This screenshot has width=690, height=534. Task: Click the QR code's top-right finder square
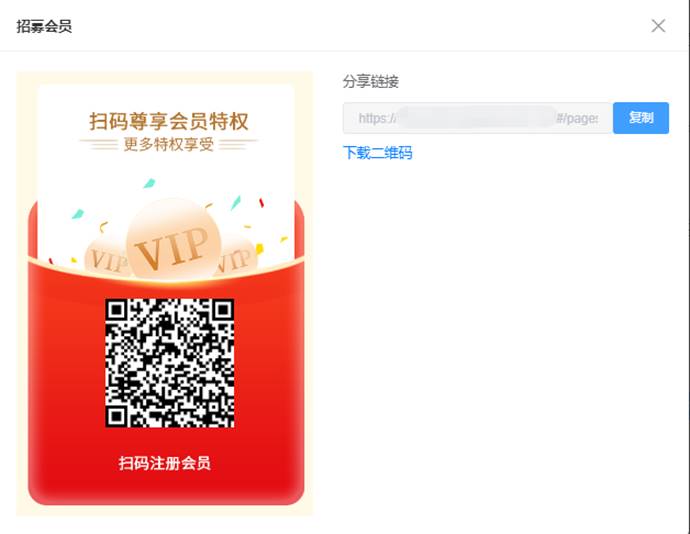(x=223, y=310)
